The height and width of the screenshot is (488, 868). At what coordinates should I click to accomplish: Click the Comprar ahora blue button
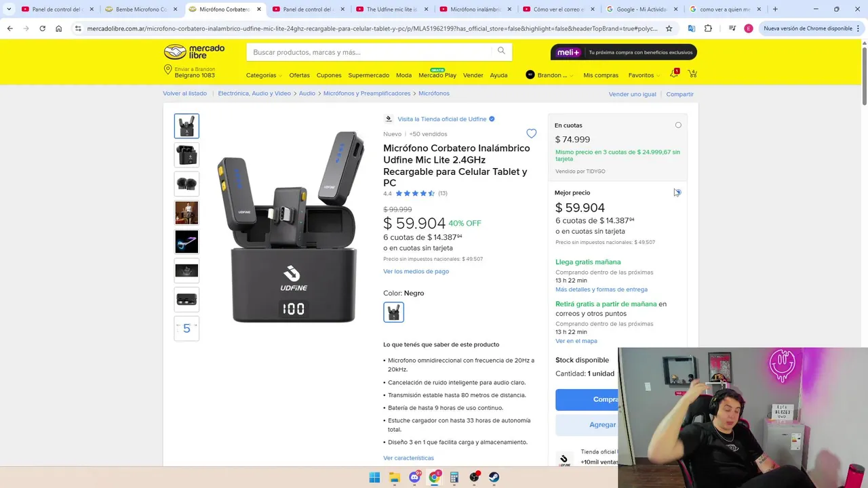(587, 400)
